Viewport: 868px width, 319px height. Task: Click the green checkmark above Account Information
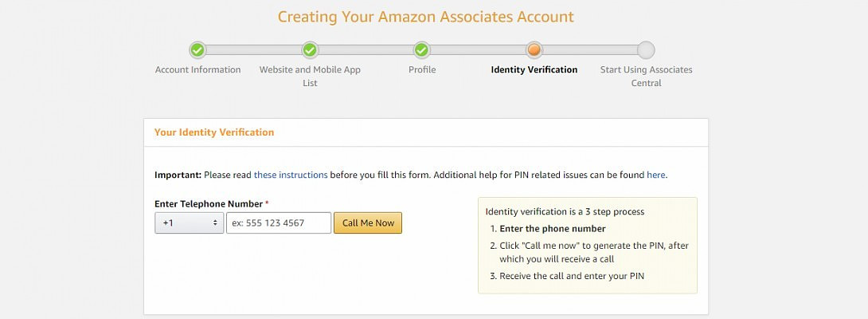[197, 50]
